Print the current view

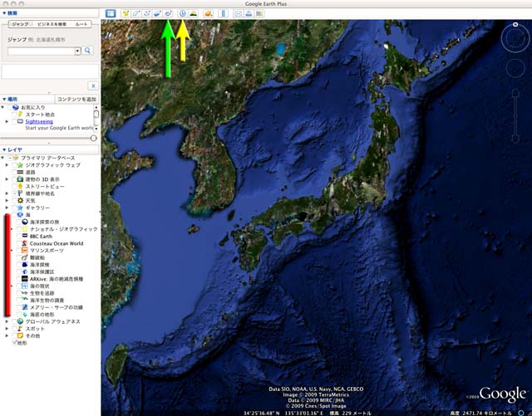click(249, 13)
